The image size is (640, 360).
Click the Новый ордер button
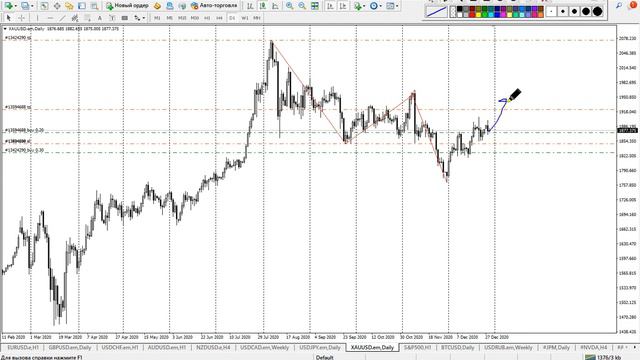[127, 6]
